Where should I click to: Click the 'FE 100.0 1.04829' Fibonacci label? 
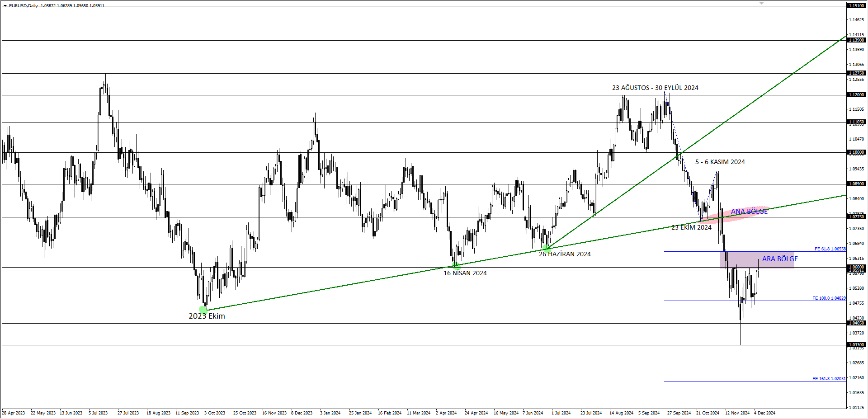829,298
